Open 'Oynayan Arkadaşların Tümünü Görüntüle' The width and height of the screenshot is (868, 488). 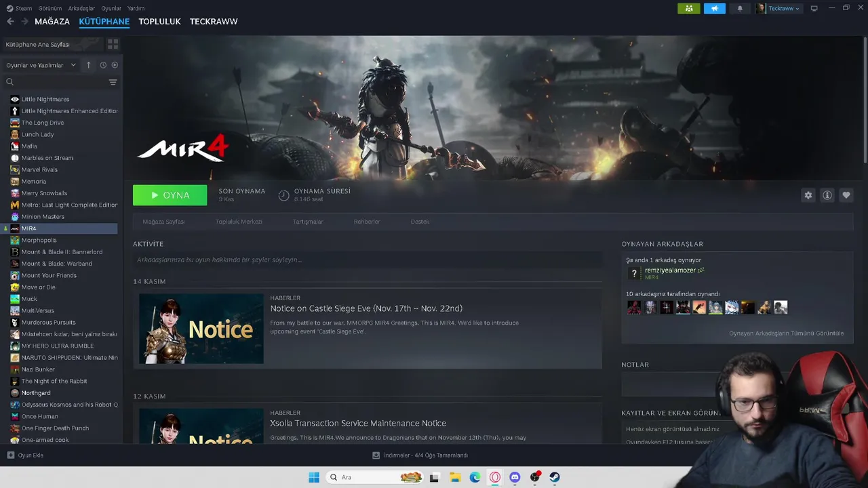click(787, 333)
